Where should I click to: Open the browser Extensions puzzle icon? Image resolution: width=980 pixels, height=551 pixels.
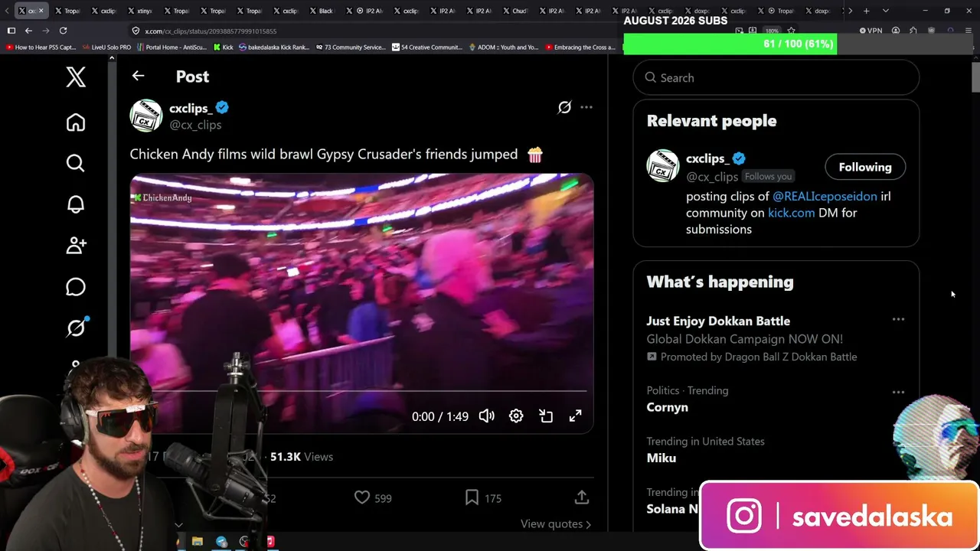(x=913, y=31)
